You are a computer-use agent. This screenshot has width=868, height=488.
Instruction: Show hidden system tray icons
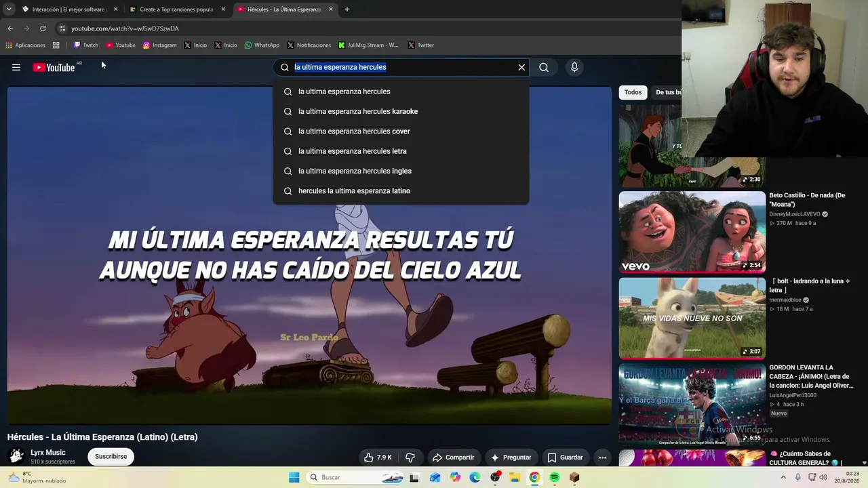[x=783, y=477]
